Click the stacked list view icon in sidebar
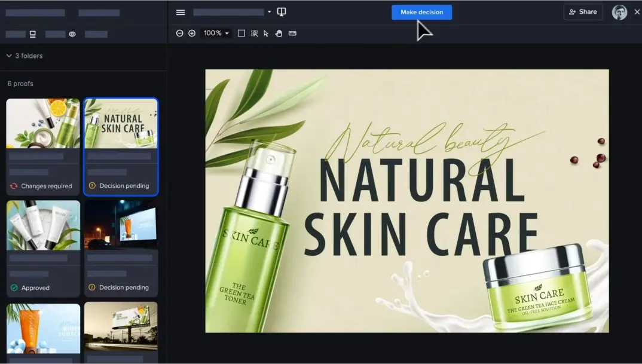The image size is (642, 364). pyautogui.click(x=33, y=35)
